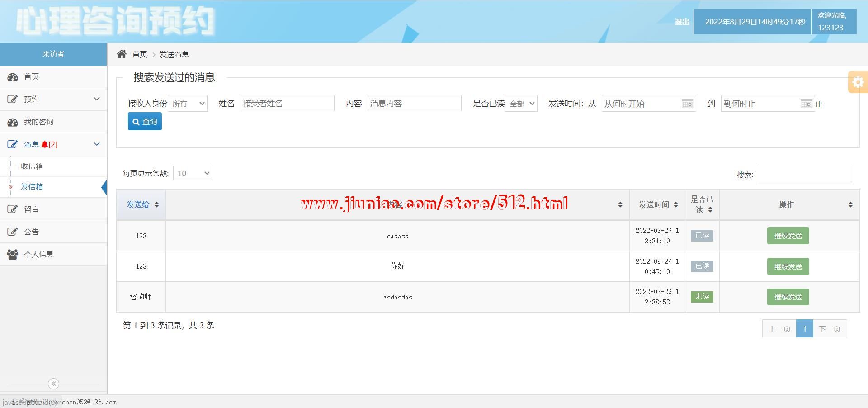Open 收信箱 submenu item
This screenshot has width=868, height=408.
tap(53, 166)
